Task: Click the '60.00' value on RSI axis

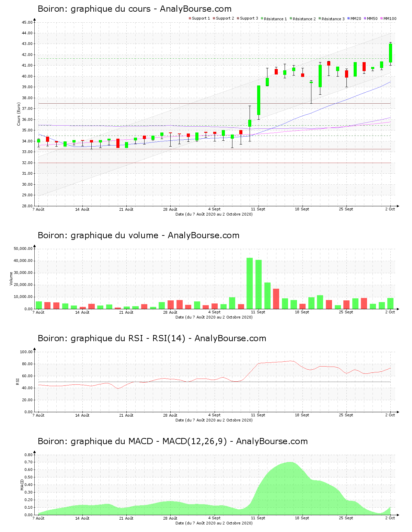Action: [x=27, y=376]
